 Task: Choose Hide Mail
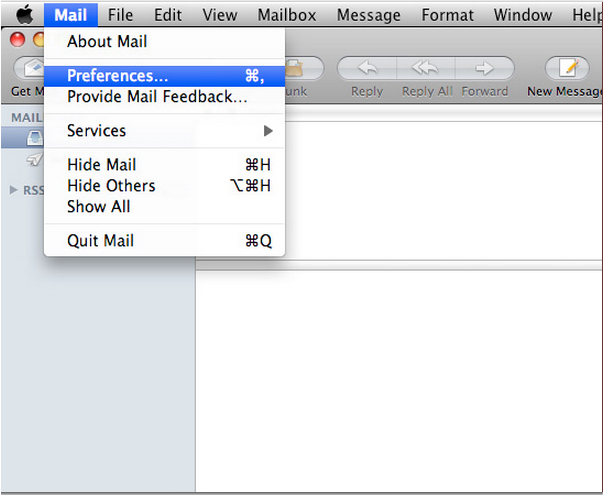(165, 165)
